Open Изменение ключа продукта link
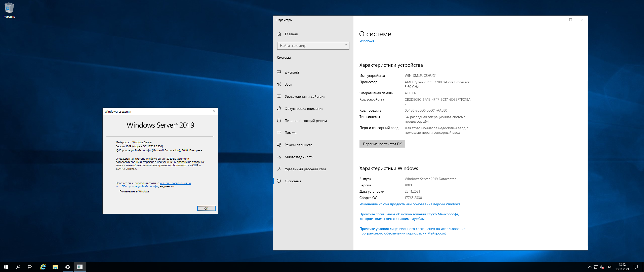 click(x=410, y=204)
